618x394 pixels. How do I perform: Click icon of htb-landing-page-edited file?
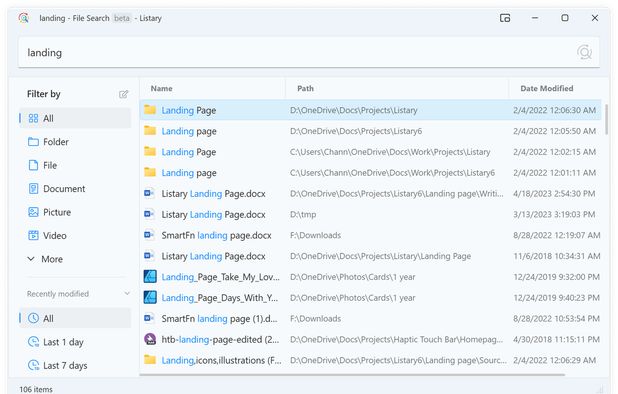pos(150,339)
